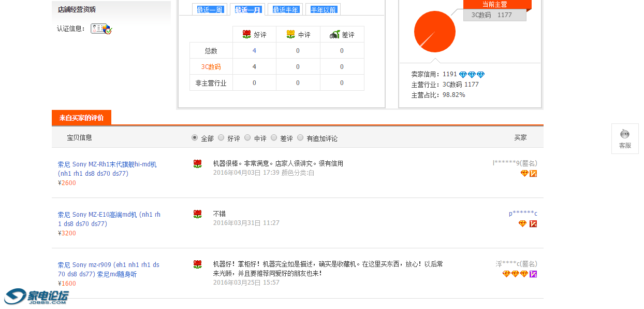Select the 有追加评论 radio button
Screen dimensions: 644x309
pos(300,138)
